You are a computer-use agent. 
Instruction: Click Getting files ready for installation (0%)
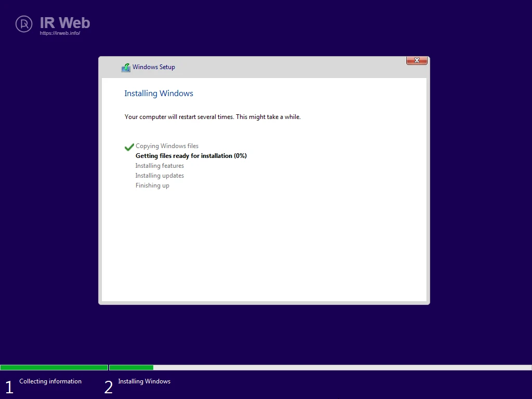(191, 156)
